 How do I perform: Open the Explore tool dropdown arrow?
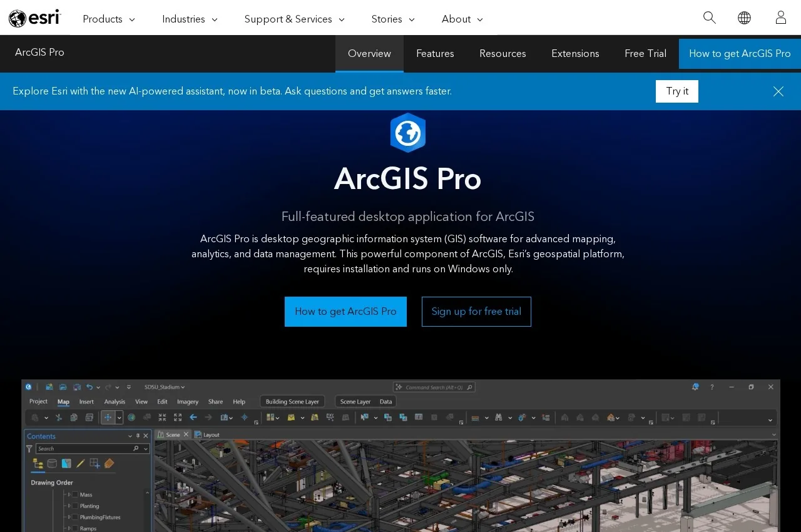[x=120, y=417]
